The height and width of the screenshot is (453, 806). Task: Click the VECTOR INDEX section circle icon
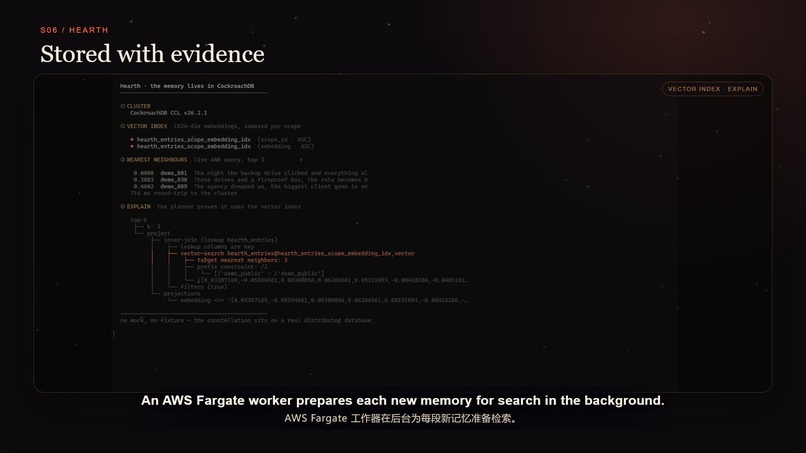coord(123,126)
